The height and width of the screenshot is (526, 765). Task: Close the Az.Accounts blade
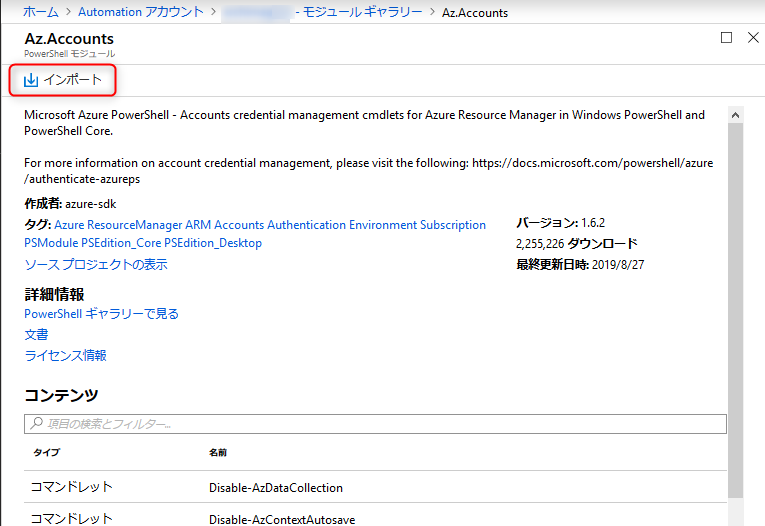tap(753, 38)
